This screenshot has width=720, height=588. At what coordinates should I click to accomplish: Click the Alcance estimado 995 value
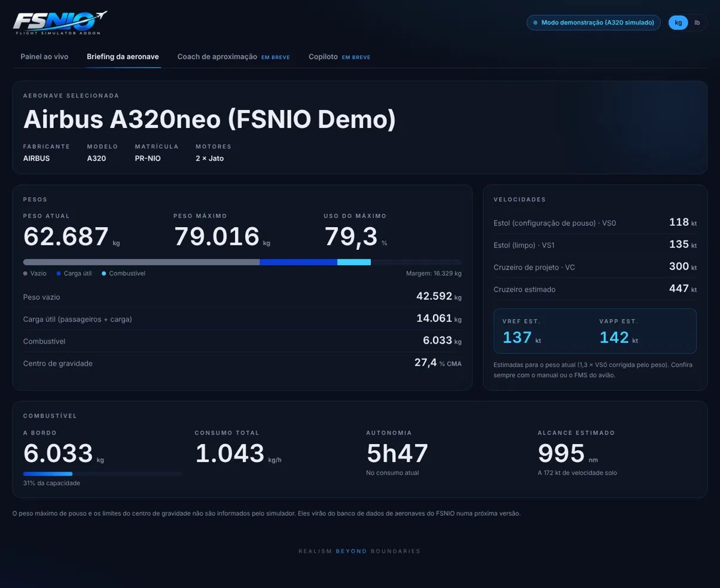coord(561,454)
